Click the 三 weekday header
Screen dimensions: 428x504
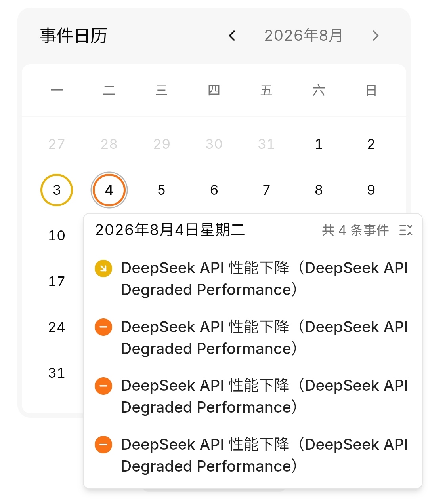click(161, 91)
